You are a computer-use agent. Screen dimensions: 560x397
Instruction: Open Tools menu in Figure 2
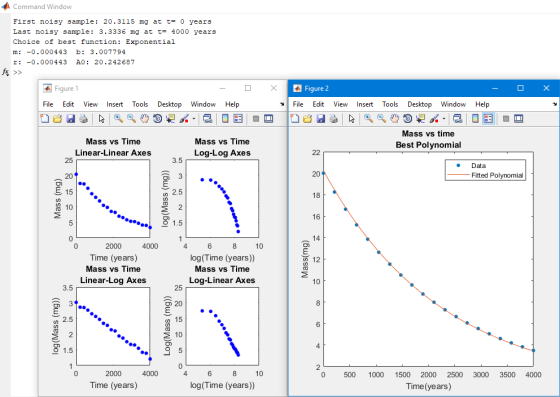coord(390,104)
